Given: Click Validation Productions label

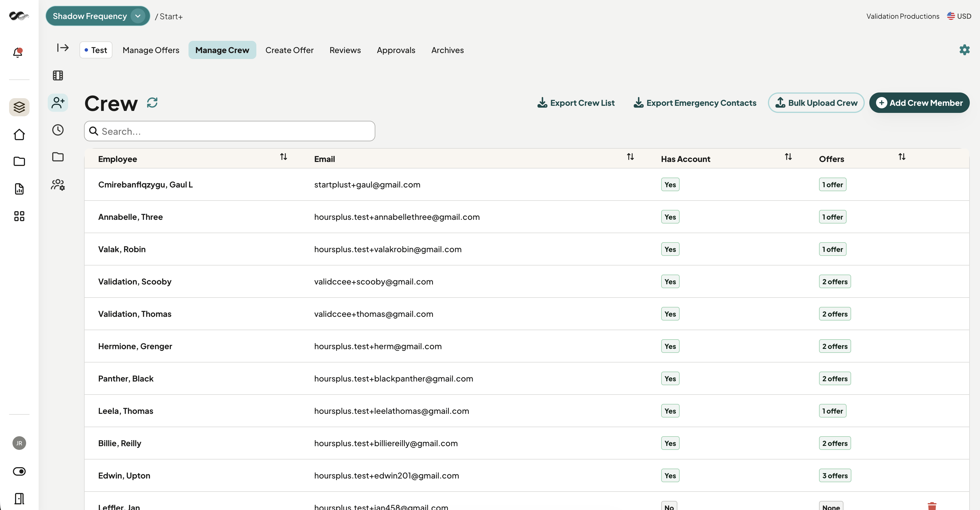Looking at the screenshot, I should 903,16.
